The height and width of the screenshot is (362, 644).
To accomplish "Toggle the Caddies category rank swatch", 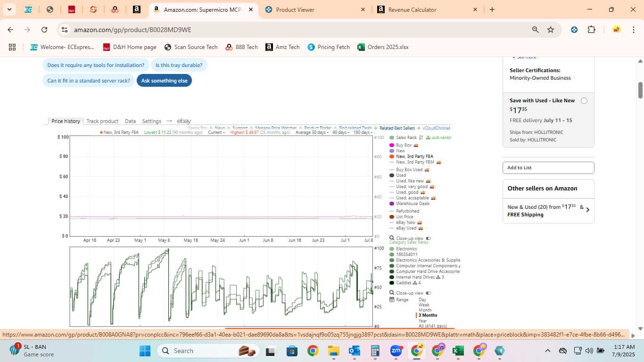I will coord(392,283).
